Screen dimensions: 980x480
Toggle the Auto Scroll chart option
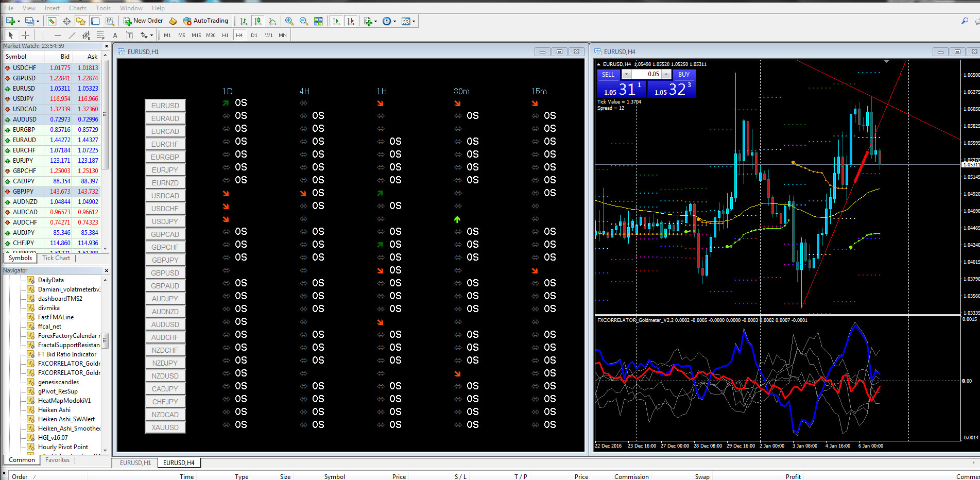click(336, 21)
